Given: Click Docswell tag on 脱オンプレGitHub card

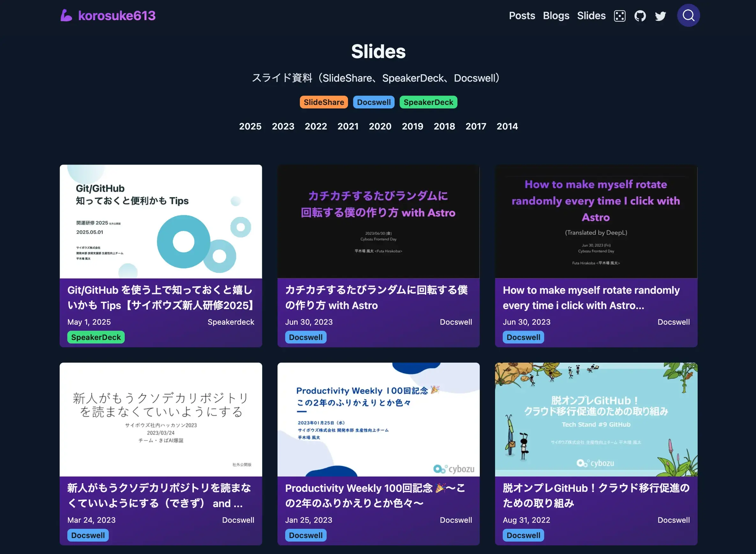Looking at the screenshot, I should (x=523, y=535).
